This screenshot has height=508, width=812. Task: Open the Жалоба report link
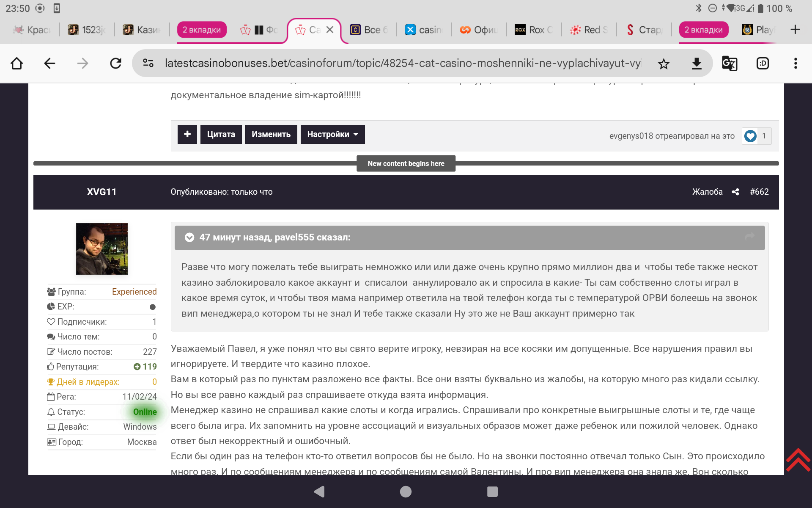point(707,192)
